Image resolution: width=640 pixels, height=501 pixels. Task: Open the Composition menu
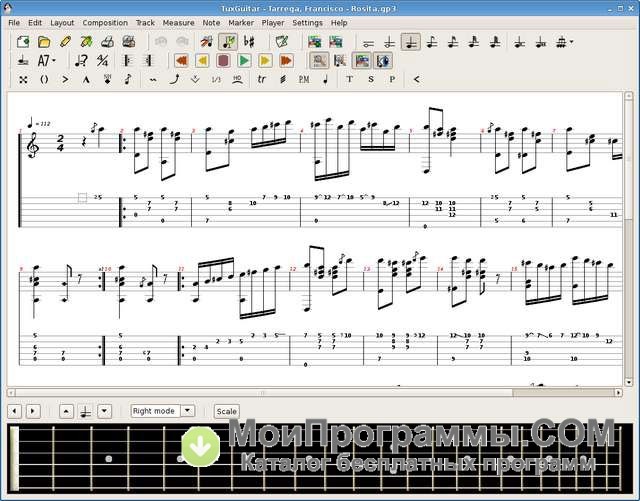[x=105, y=23]
